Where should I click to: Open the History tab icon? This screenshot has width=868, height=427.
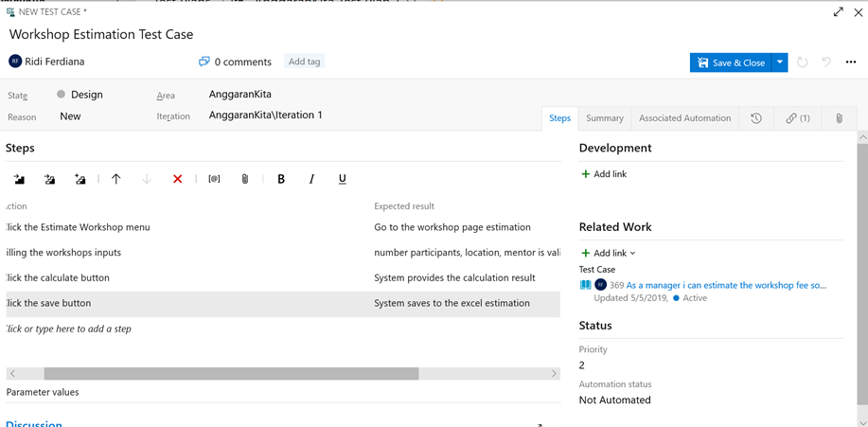[x=756, y=118]
